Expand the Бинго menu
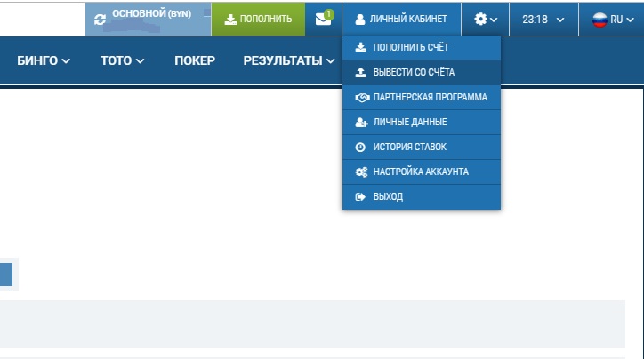644x359 pixels. 43,60
